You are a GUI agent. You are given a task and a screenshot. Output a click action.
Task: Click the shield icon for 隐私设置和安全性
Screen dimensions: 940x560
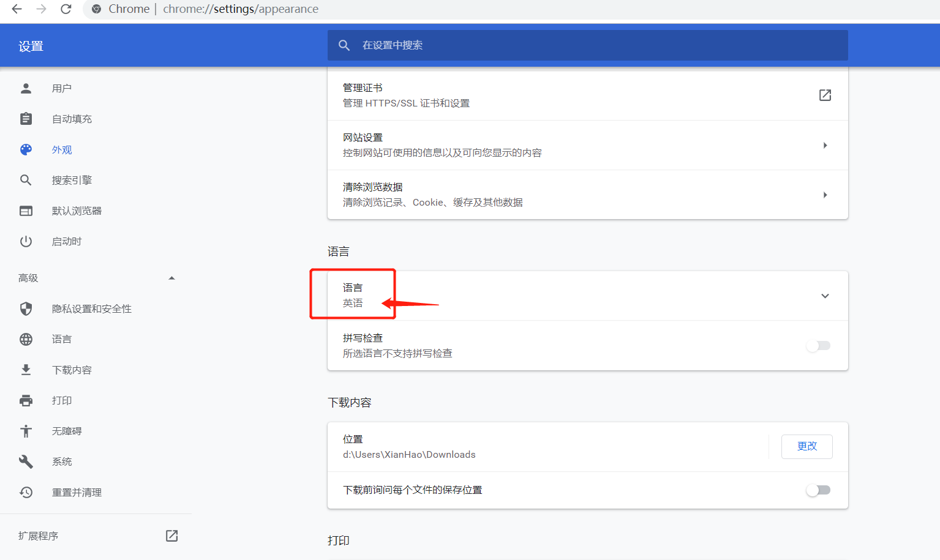tap(26, 309)
